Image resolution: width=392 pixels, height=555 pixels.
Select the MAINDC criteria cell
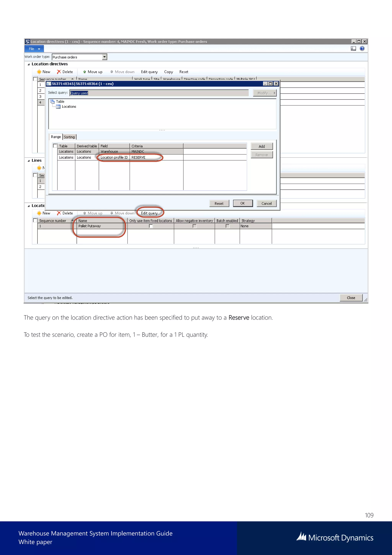pos(156,152)
